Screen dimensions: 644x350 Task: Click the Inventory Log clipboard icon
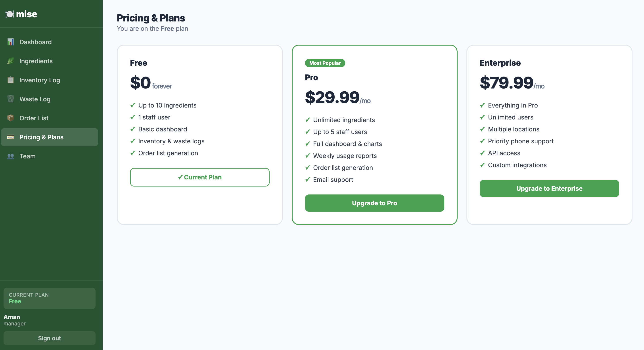10,80
